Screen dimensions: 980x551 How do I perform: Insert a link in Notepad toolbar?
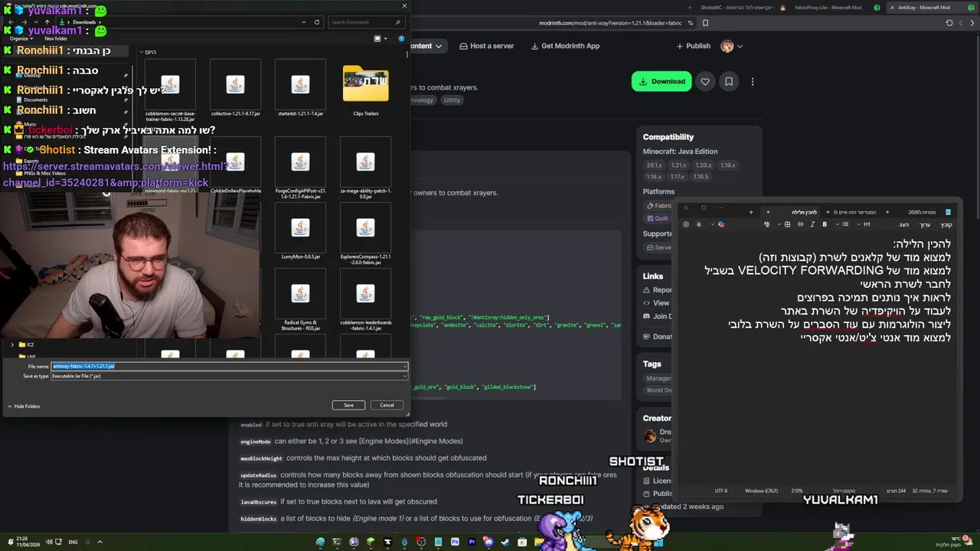tap(800, 224)
